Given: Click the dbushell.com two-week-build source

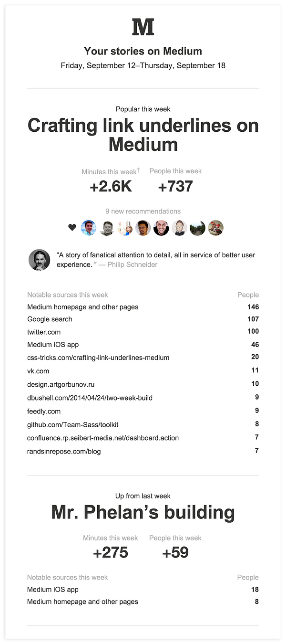Looking at the screenshot, I should [x=90, y=398].
